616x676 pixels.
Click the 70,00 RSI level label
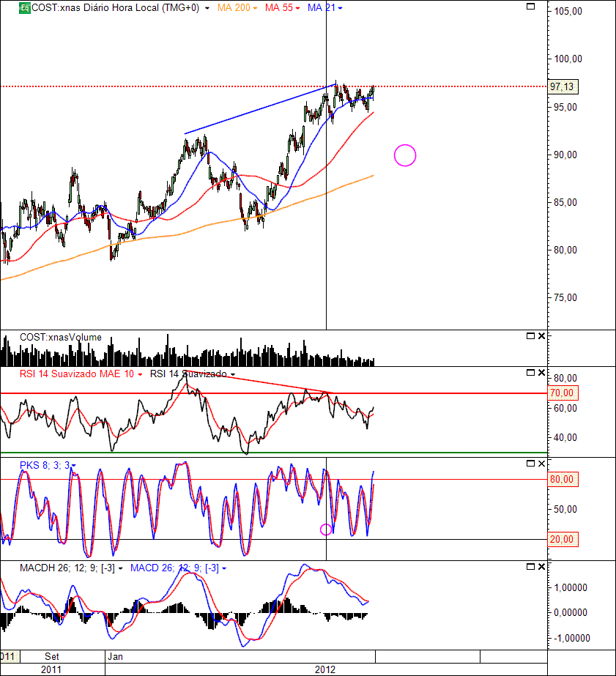point(563,393)
